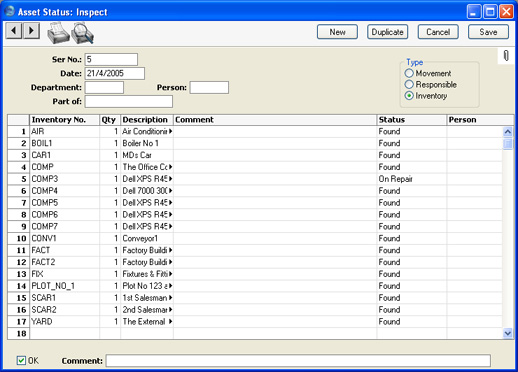Click the Department input field
This screenshot has width=518, height=372.
104,87
